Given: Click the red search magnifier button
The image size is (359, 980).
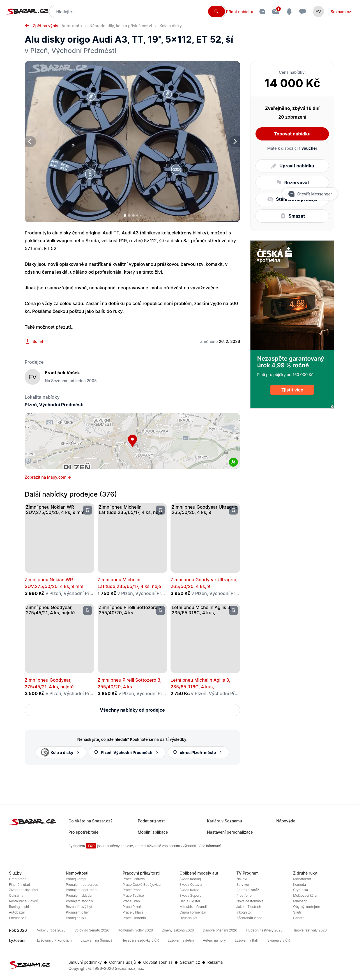Looking at the screenshot, I should 216,11.
